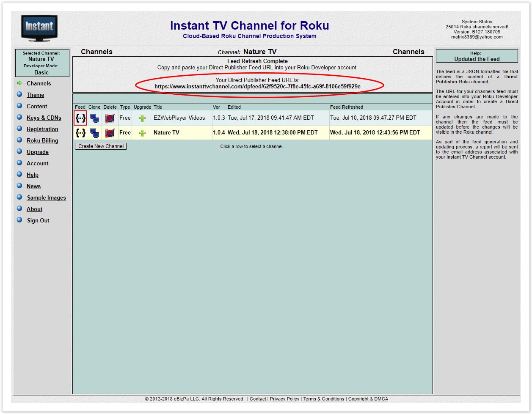The width and height of the screenshot is (532, 414).
Task: Open the Sample Images page
Action: pyautogui.click(x=47, y=198)
